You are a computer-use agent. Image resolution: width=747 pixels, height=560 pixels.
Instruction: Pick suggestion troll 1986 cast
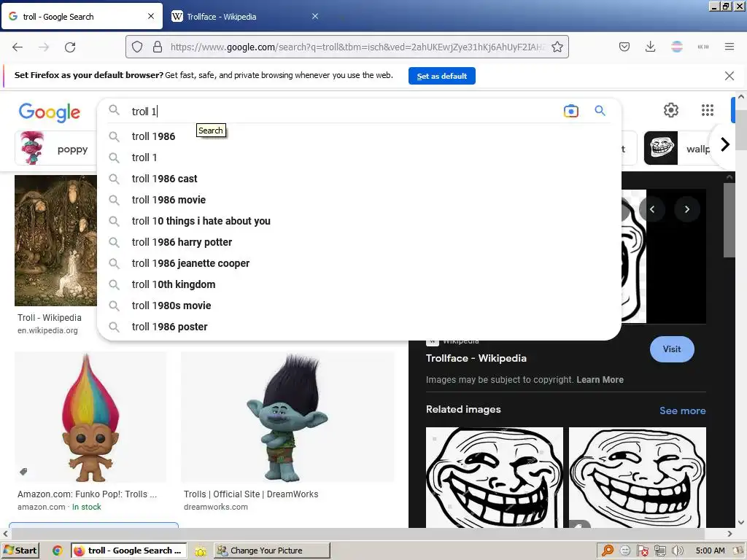[x=359, y=179]
